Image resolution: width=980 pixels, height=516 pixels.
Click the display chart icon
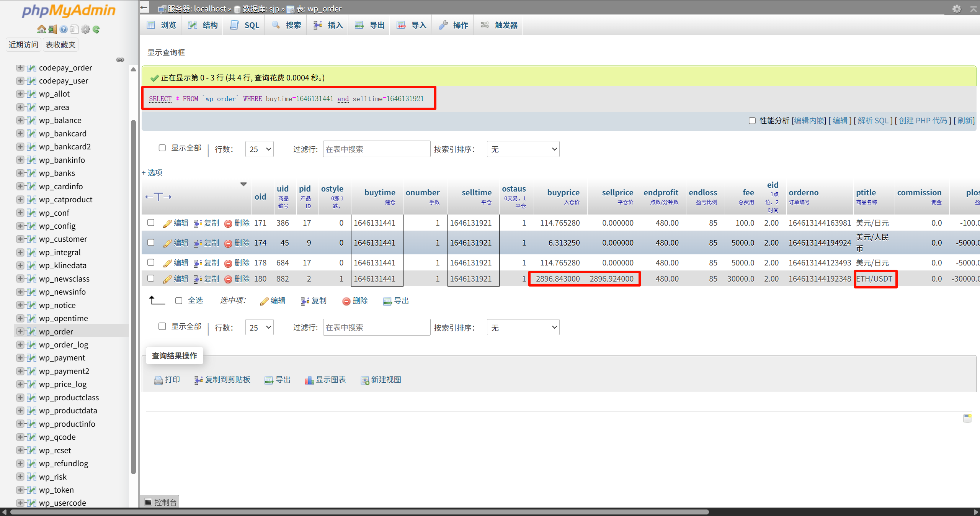(309, 380)
